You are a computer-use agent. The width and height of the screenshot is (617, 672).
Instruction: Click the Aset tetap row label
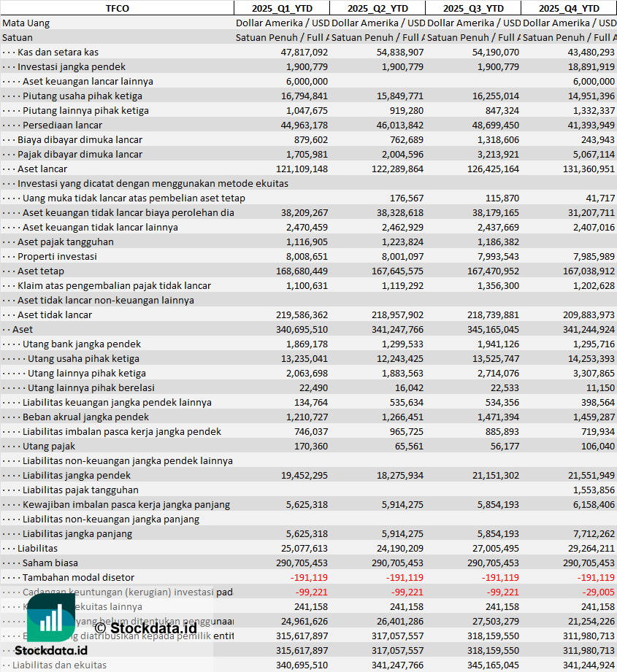[41, 271]
